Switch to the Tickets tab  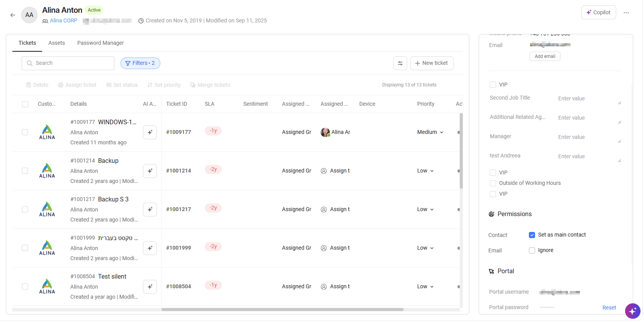27,43
